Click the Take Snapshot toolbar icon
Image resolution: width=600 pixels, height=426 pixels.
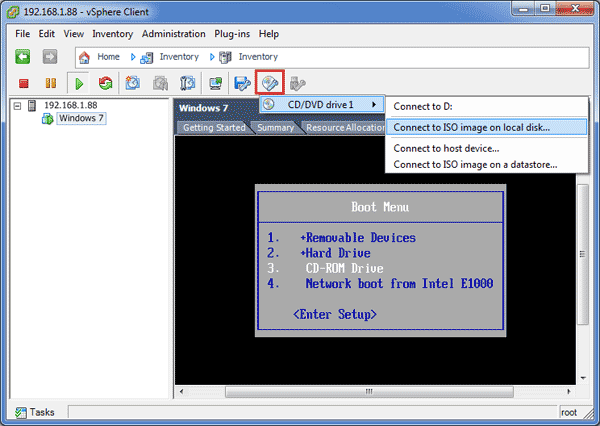tap(133, 83)
